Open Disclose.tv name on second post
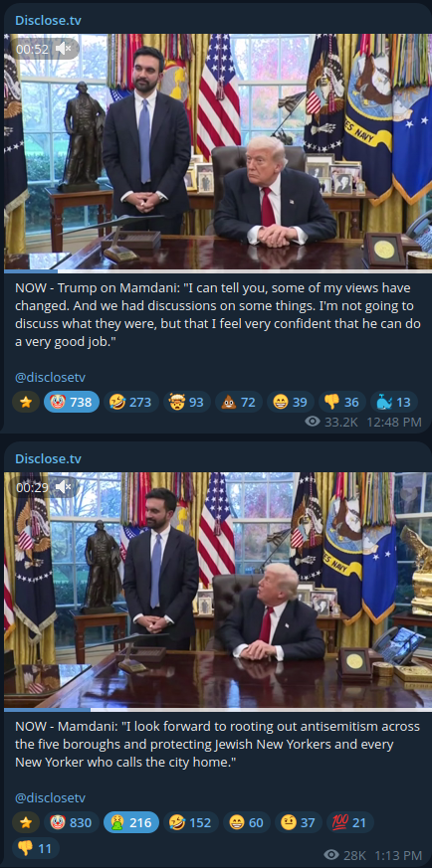Image resolution: width=432 pixels, height=868 pixels. 48,459
